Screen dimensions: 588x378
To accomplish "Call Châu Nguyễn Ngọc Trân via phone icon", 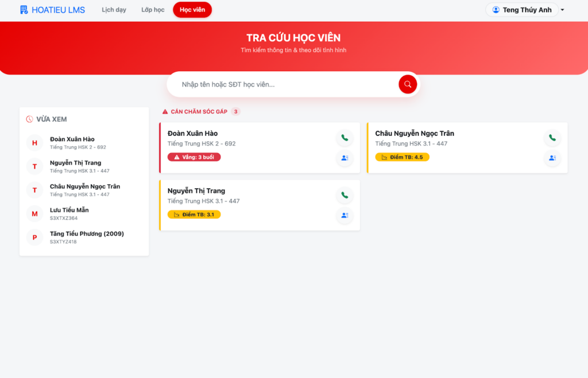I will pos(552,138).
